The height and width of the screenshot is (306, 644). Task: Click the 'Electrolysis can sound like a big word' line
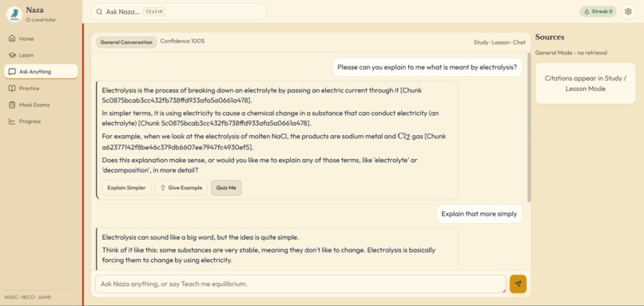click(201, 237)
